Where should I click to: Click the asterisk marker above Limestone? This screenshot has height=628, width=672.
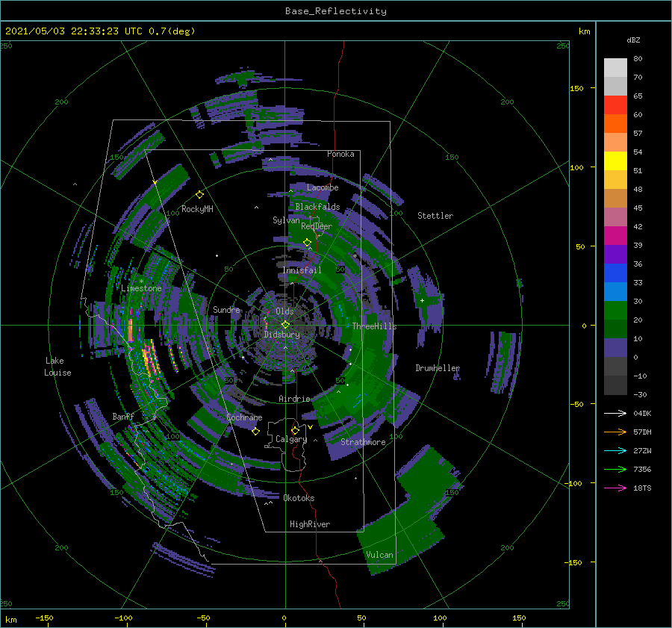pyautogui.click(x=141, y=282)
